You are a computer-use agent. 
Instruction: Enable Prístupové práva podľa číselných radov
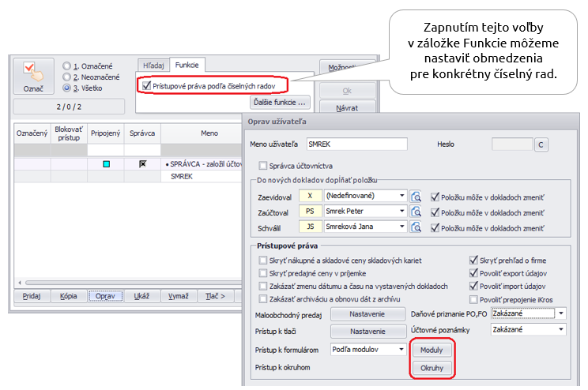(x=145, y=85)
